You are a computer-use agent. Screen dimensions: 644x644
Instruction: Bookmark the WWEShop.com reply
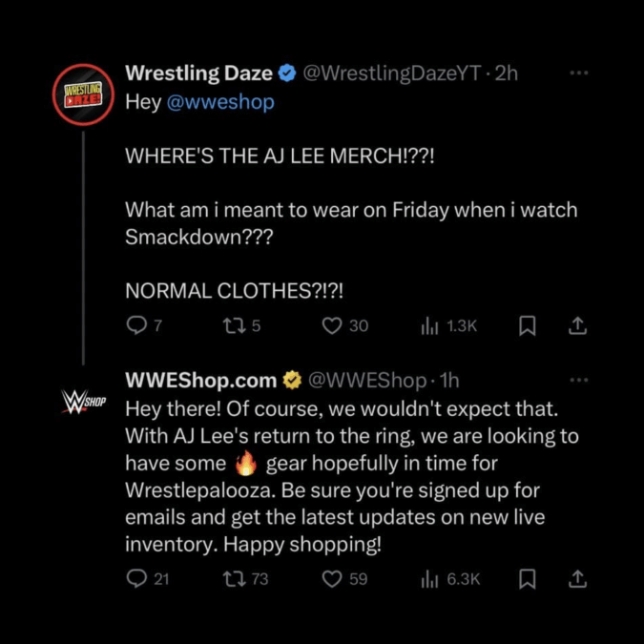526,578
